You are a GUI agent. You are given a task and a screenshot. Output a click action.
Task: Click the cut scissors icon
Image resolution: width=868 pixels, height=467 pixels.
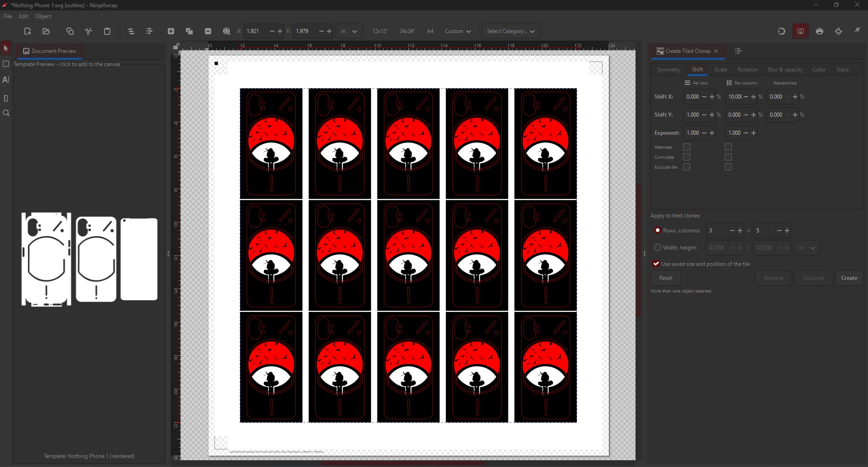coord(89,31)
